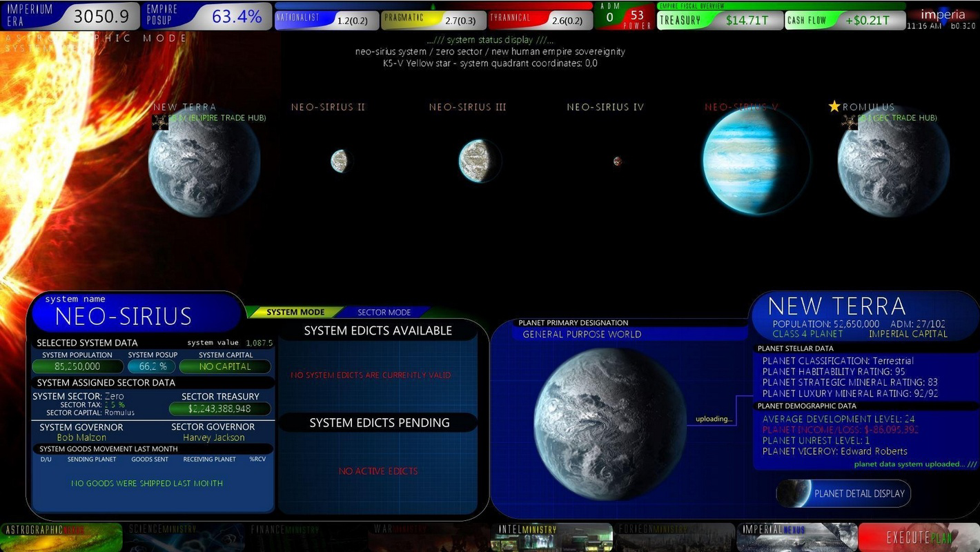The height and width of the screenshot is (552, 980).
Task: Open the Intel Ministry
Action: (551, 537)
